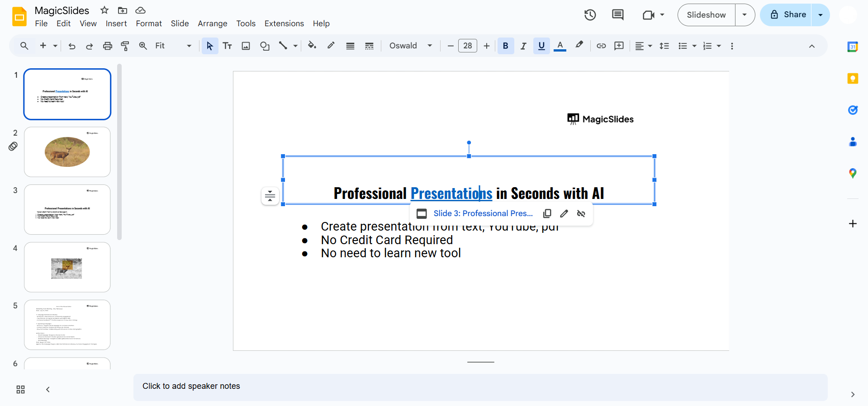Open the Oswald font dropdown
868x406 pixels.
click(410, 46)
